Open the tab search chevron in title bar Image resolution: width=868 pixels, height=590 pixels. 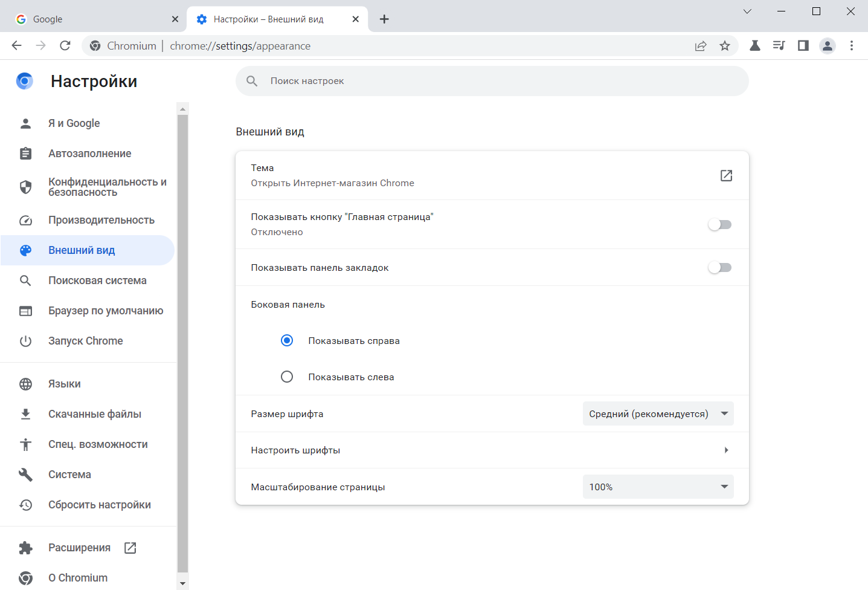747,11
